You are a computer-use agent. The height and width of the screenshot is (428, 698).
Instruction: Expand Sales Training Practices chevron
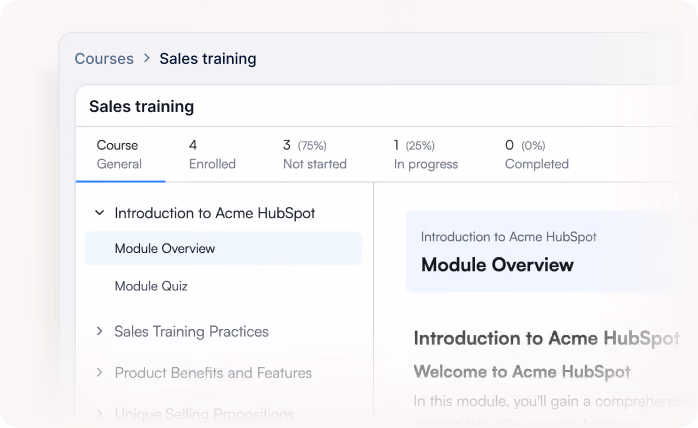(x=99, y=331)
